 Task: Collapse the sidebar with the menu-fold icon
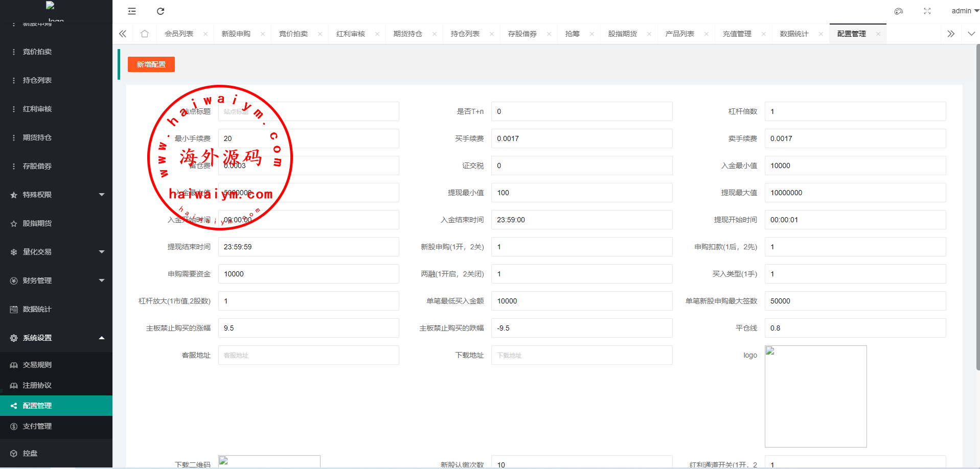click(x=132, y=11)
